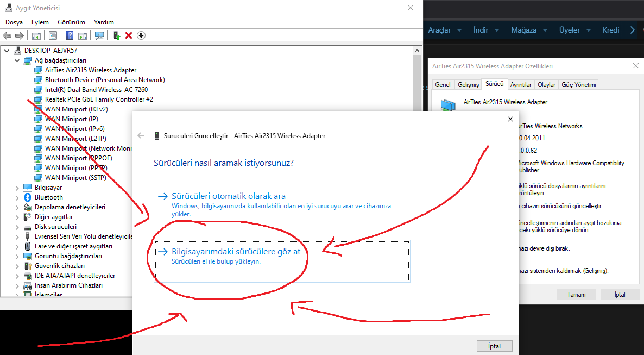Open Araçlar dropdown in website navigation
This screenshot has height=355, width=644.
click(x=445, y=30)
